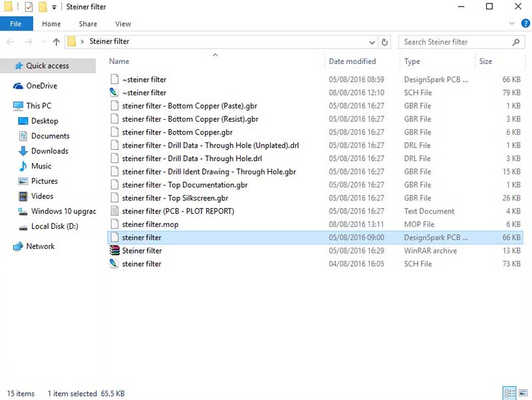Switch to the Share ribbon tab
532x400 pixels.
pos(88,24)
